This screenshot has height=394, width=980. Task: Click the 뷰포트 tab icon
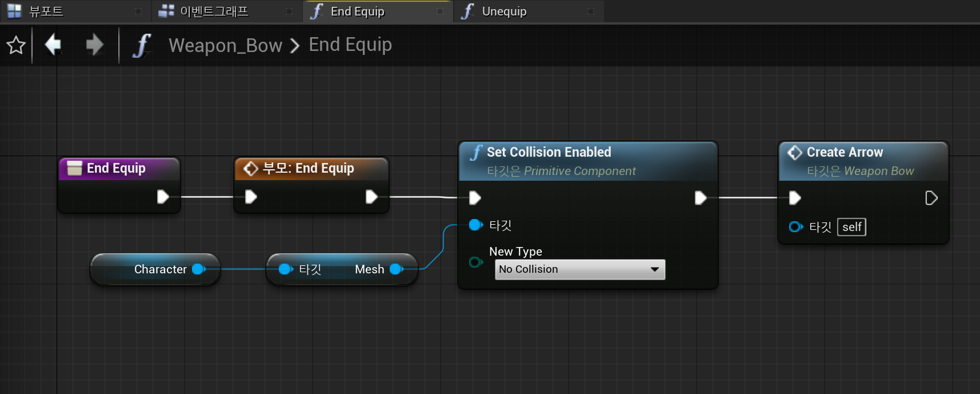tap(14, 11)
